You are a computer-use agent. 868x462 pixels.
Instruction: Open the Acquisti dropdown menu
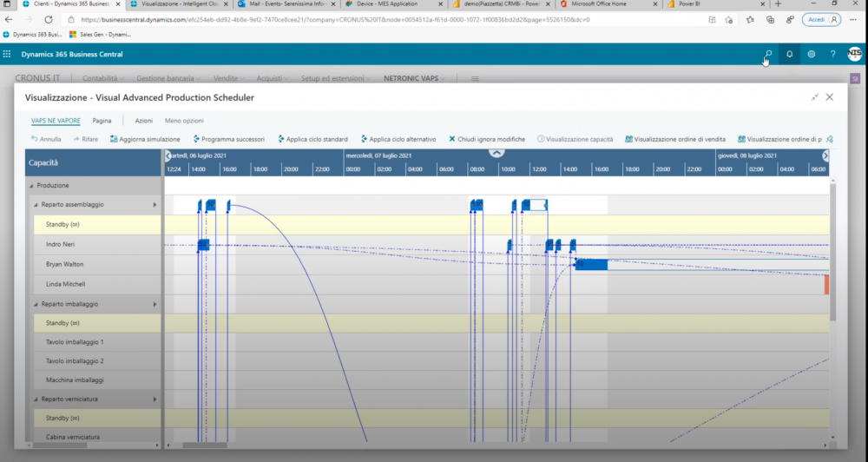(273, 78)
